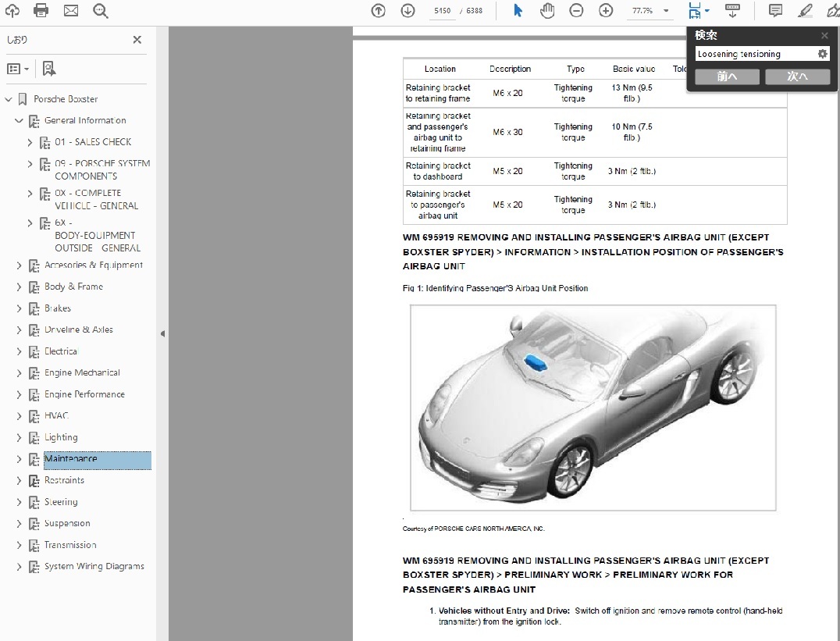Click the scrolling mode keyboard icon
This screenshot has width=840, height=641.
732,11
